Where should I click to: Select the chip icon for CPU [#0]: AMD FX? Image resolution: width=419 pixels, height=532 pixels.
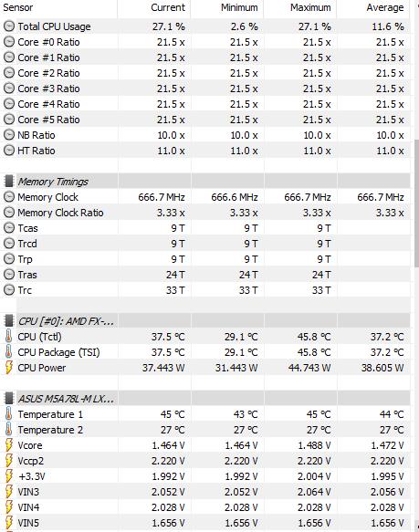click(9, 321)
